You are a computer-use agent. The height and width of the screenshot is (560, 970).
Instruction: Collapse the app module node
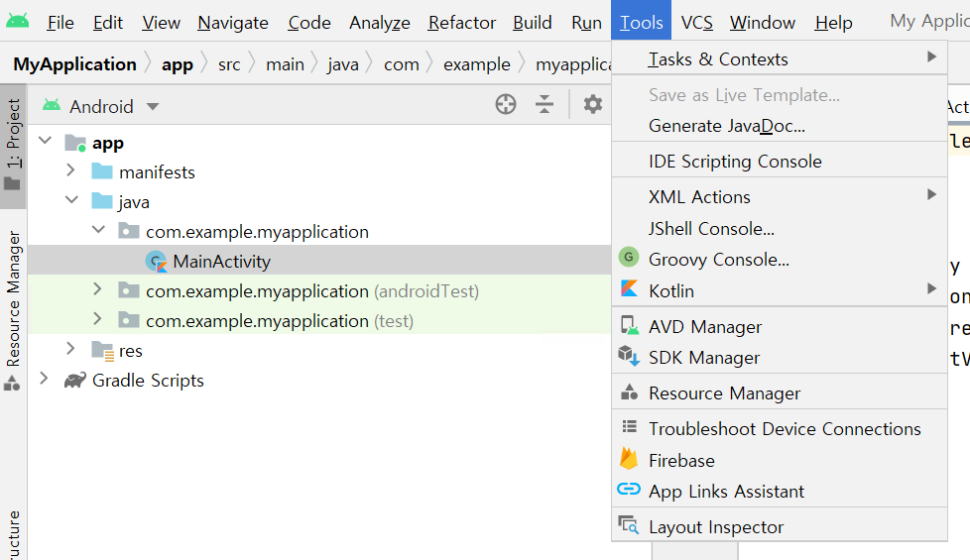point(46,141)
